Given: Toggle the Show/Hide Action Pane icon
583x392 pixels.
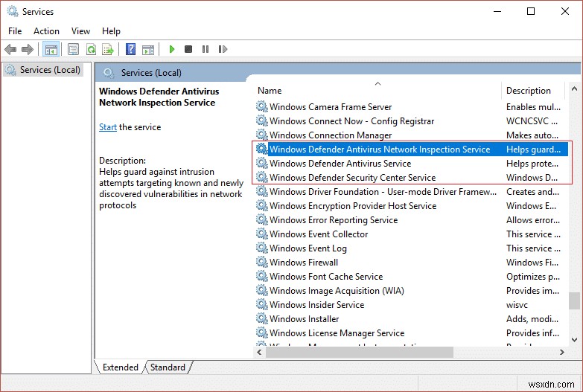Looking at the screenshot, I should [x=148, y=49].
